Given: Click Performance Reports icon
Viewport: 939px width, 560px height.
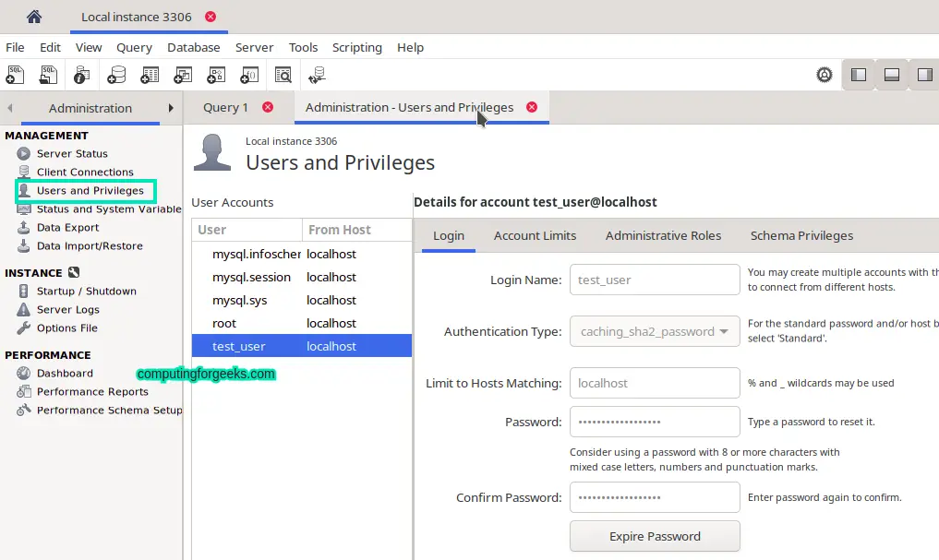Looking at the screenshot, I should coord(23,392).
